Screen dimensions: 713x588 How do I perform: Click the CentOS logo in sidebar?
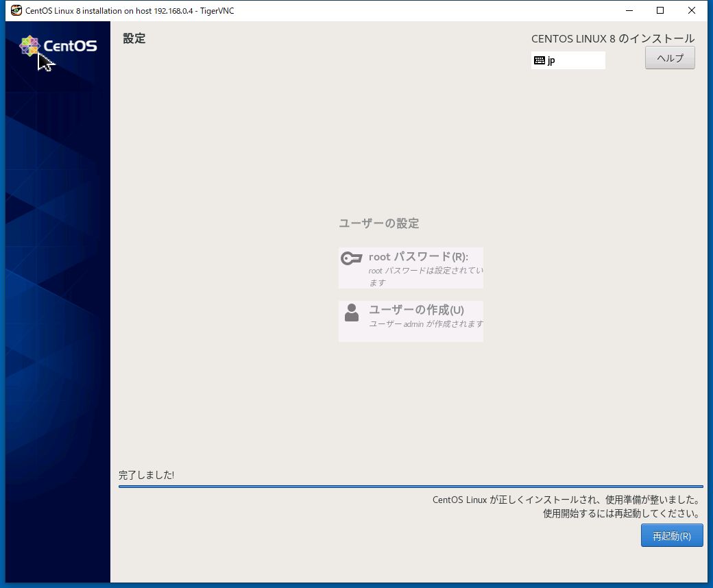point(58,46)
